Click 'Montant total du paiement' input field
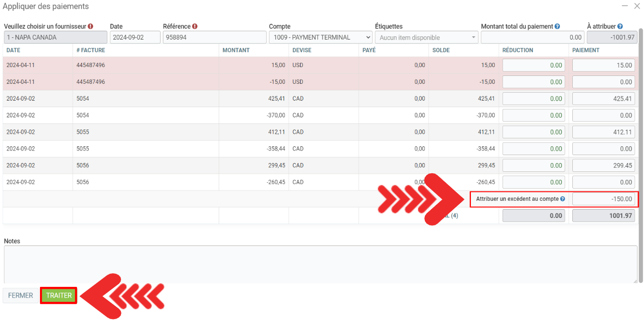This screenshot has width=644, height=320. click(x=532, y=37)
